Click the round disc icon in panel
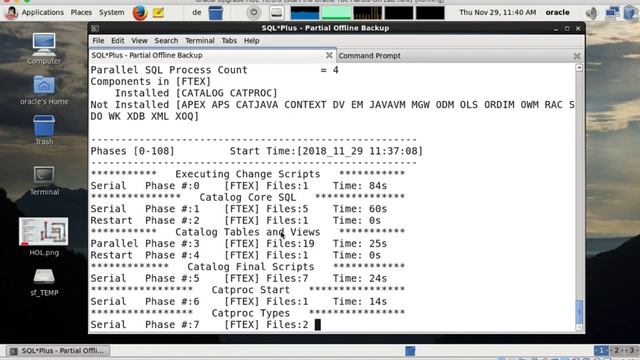The height and width of the screenshot is (360, 640). coord(253,13)
